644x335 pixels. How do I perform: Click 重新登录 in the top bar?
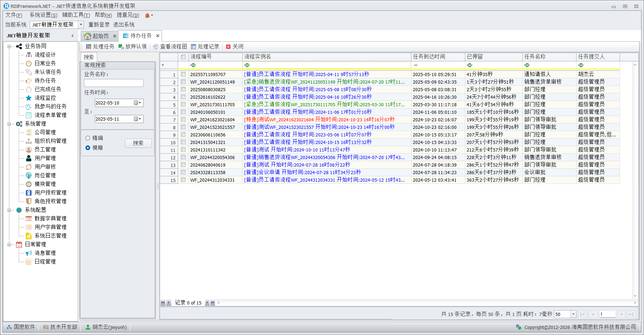coord(99,25)
